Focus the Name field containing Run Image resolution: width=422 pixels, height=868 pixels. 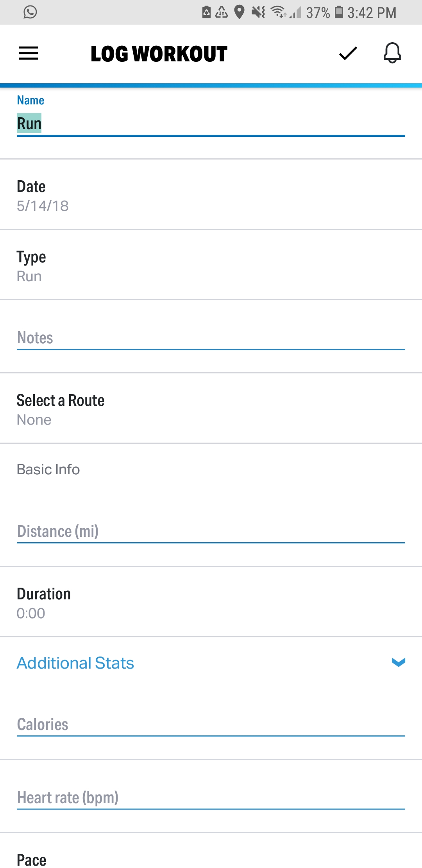211,124
